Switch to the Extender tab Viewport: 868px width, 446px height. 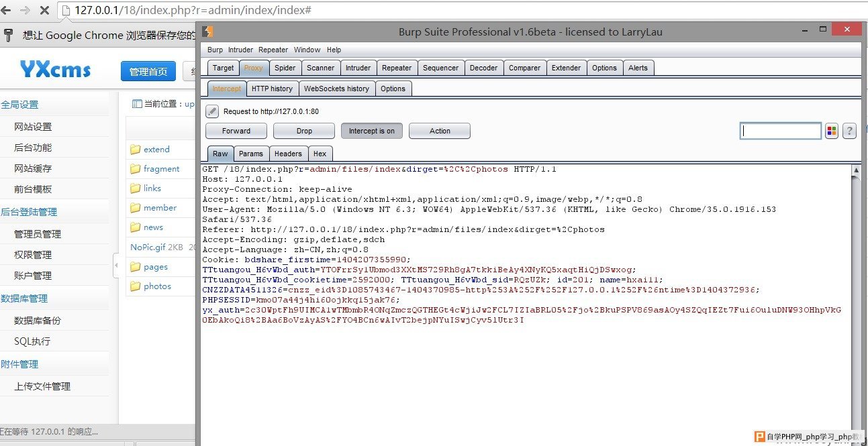[x=567, y=68]
